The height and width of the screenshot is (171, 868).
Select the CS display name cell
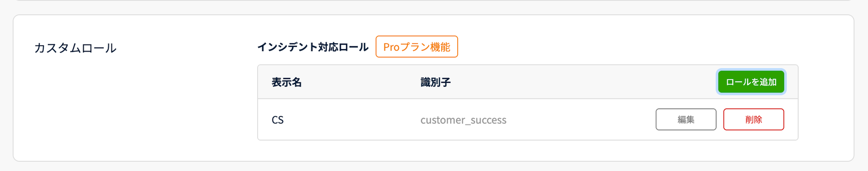(278, 120)
